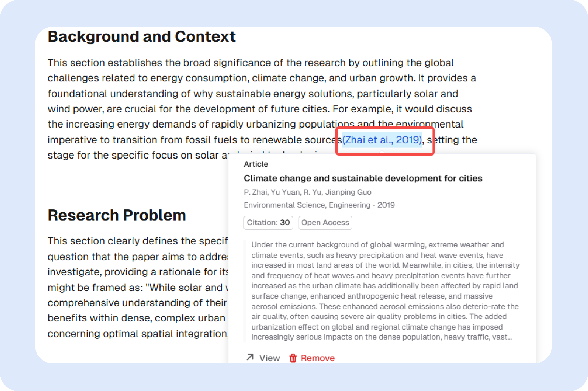Click the red trash icon
Screen dimensions: 588x391
point(293,358)
